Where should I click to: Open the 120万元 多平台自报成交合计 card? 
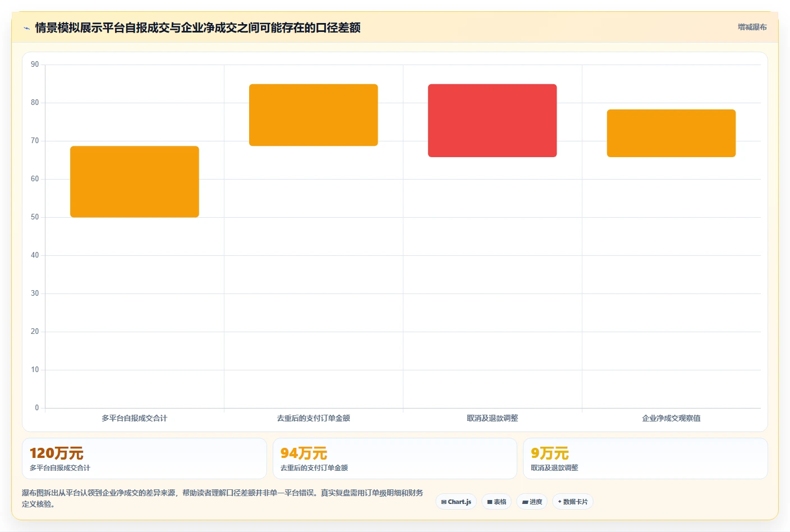(x=144, y=458)
